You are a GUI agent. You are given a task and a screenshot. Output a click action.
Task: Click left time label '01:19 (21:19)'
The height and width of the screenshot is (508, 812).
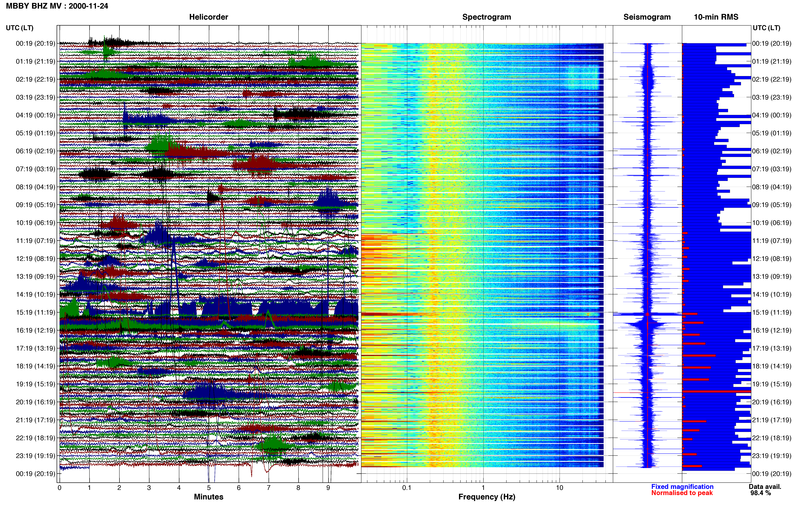click(36, 61)
